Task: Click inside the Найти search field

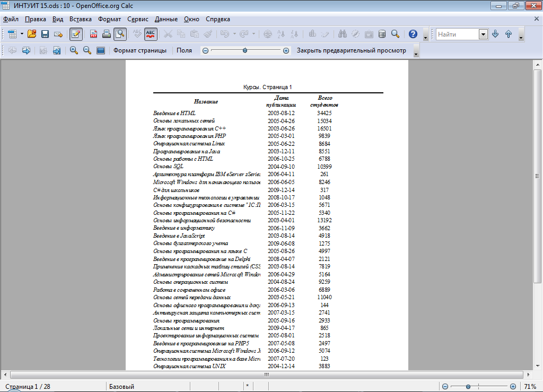Action: pos(457,34)
